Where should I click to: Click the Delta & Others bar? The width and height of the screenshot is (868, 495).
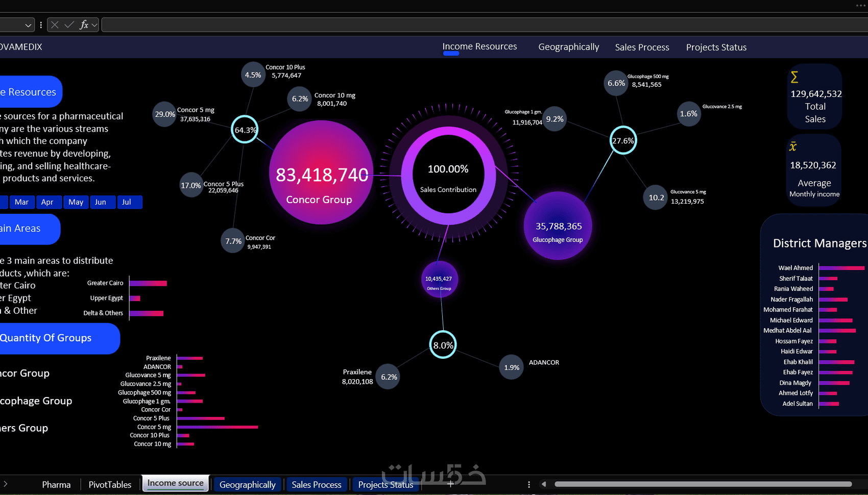147,313
